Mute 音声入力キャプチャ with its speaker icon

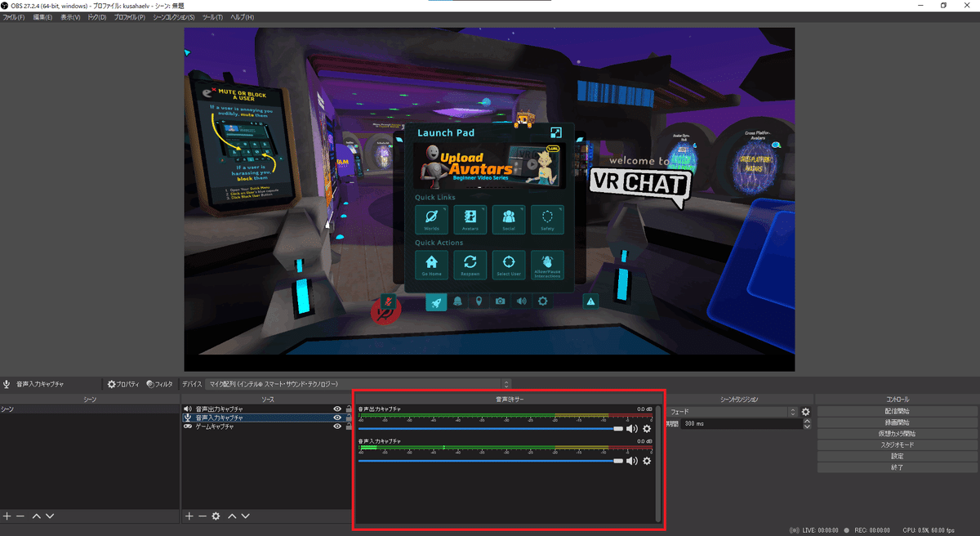631,461
